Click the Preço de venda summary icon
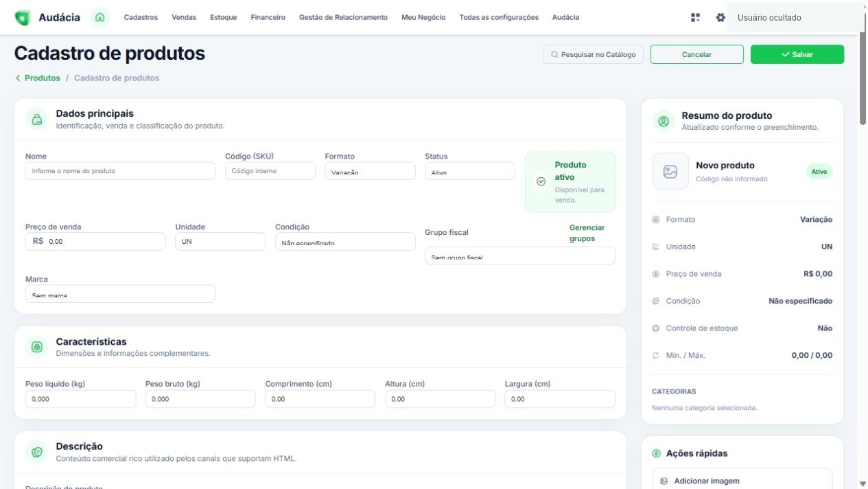This screenshot has width=868, height=489. pyautogui.click(x=656, y=274)
